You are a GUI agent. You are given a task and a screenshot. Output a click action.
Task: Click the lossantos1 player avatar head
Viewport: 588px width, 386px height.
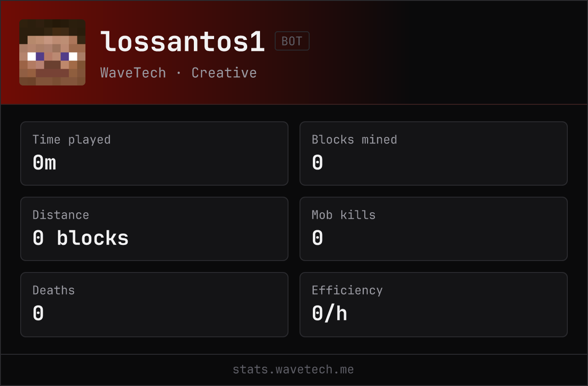click(x=52, y=52)
